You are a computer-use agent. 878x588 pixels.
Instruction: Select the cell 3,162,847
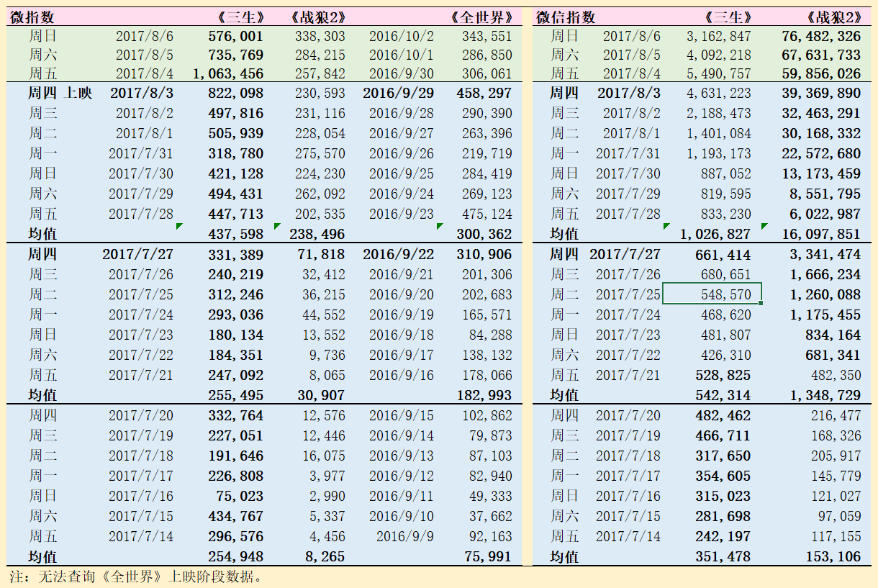click(x=718, y=36)
